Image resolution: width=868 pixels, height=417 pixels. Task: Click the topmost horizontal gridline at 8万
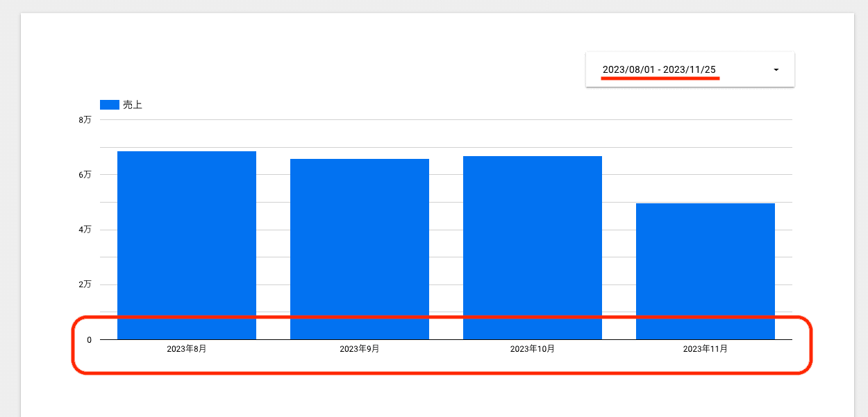coord(444,120)
